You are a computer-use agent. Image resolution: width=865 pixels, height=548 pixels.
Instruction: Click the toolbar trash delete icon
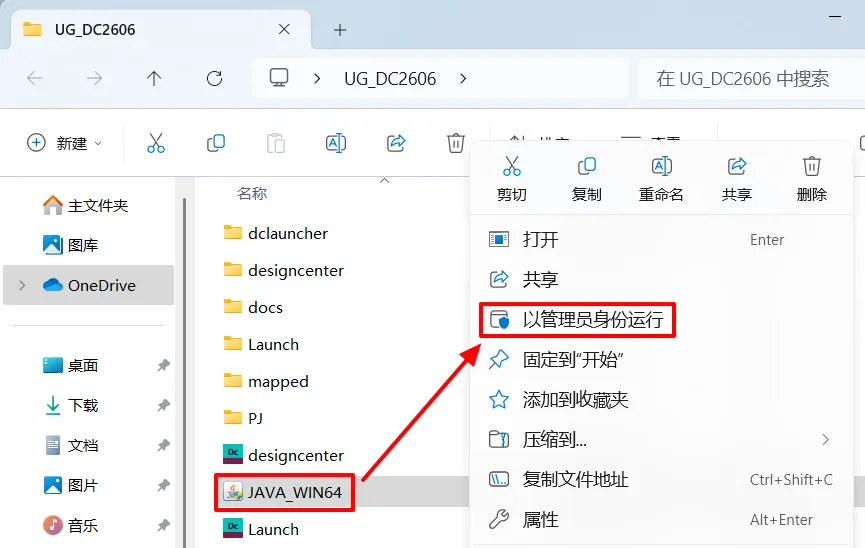(456, 143)
